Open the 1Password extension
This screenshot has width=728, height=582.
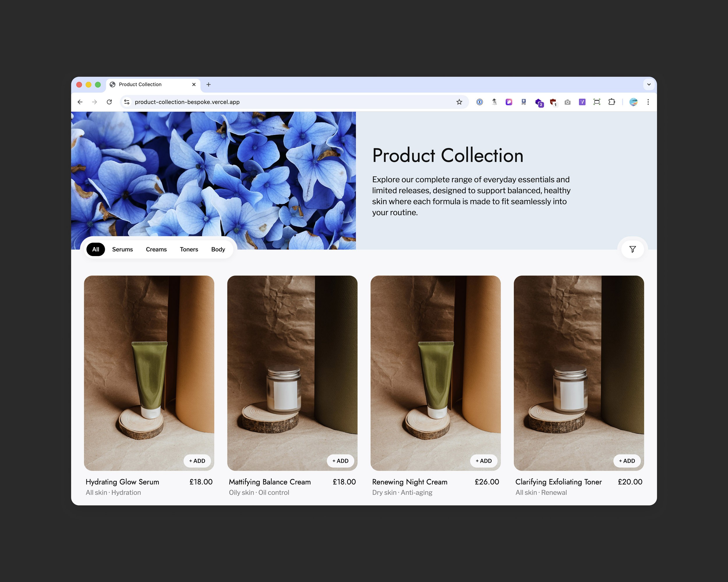[480, 102]
